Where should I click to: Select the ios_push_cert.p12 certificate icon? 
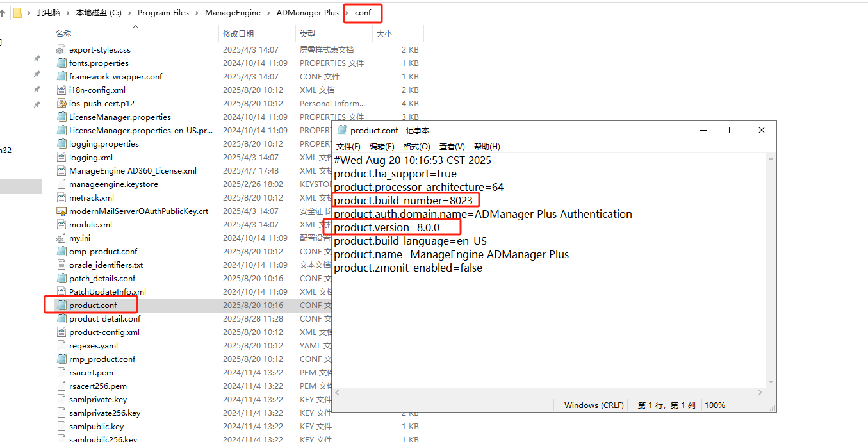(61, 104)
